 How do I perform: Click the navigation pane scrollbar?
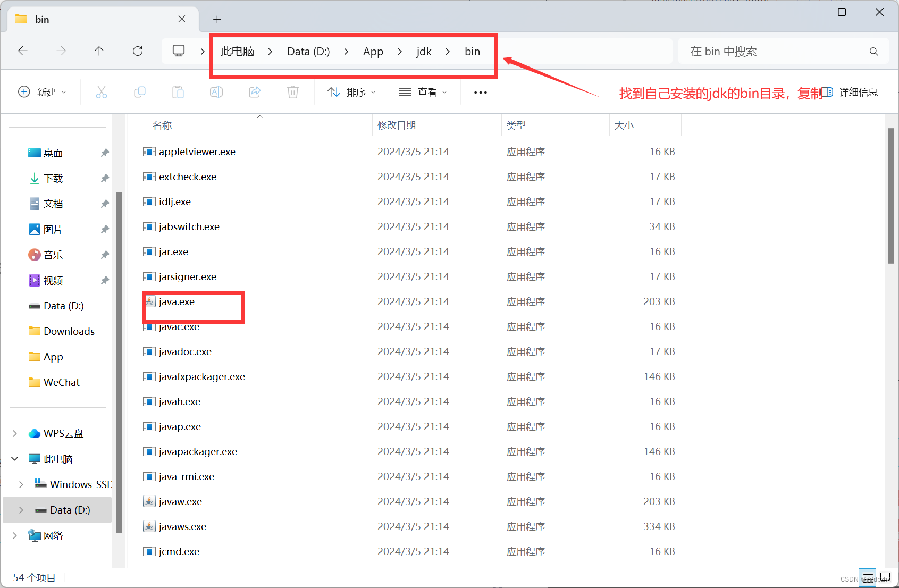coord(119,362)
